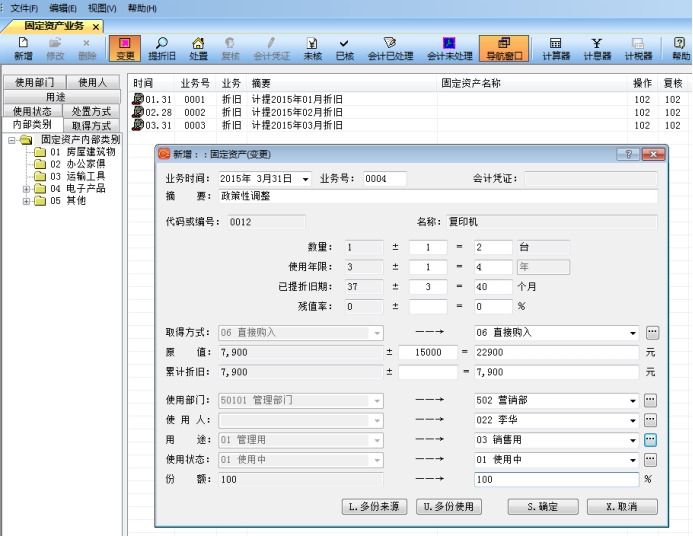Open the 计算器 tool
Image resolution: width=693 pixels, height=536 pixels.
click(556, 49)
